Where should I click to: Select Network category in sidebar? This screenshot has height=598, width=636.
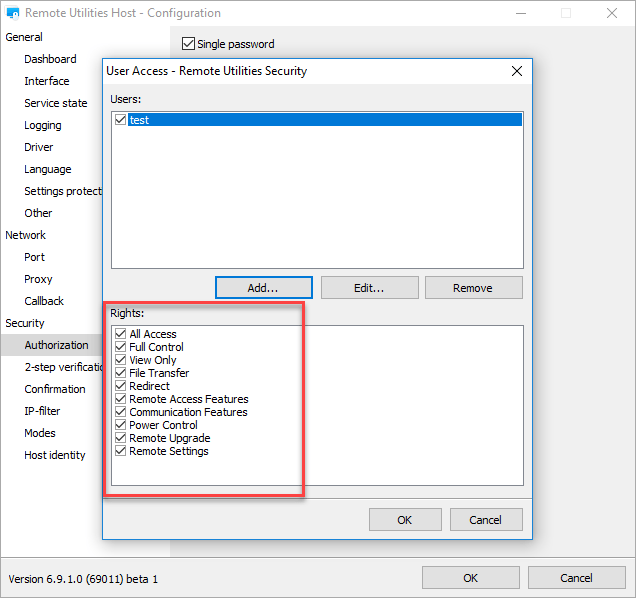point(26,235)
